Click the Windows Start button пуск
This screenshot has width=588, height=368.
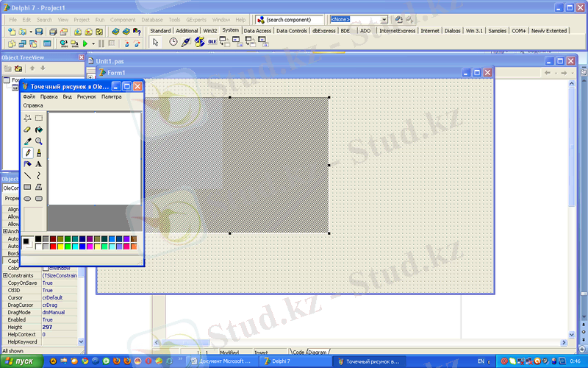tap(22, 361)
